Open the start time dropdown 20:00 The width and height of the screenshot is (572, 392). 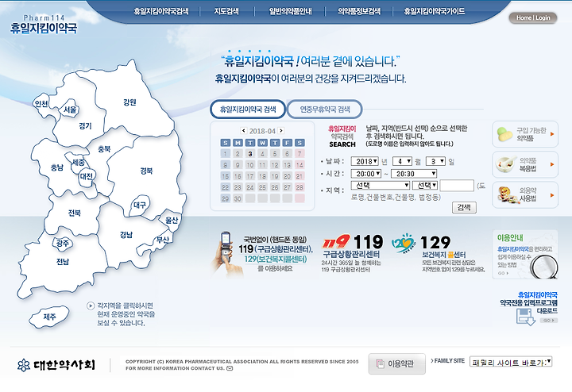[x=366, y=174]
